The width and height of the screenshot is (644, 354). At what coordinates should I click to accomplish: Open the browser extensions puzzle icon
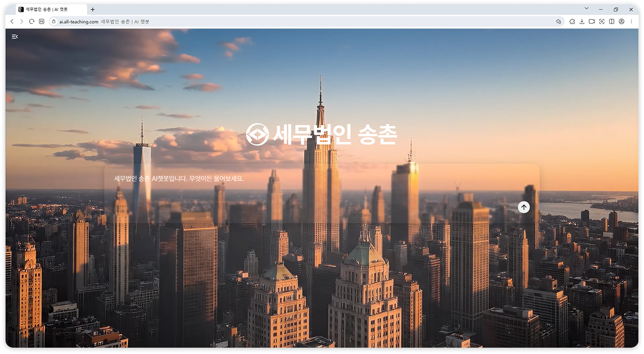point(572,22)
